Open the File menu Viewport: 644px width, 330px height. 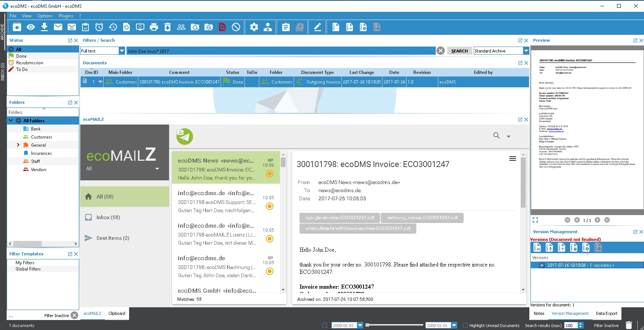click(x=13, y=16)
